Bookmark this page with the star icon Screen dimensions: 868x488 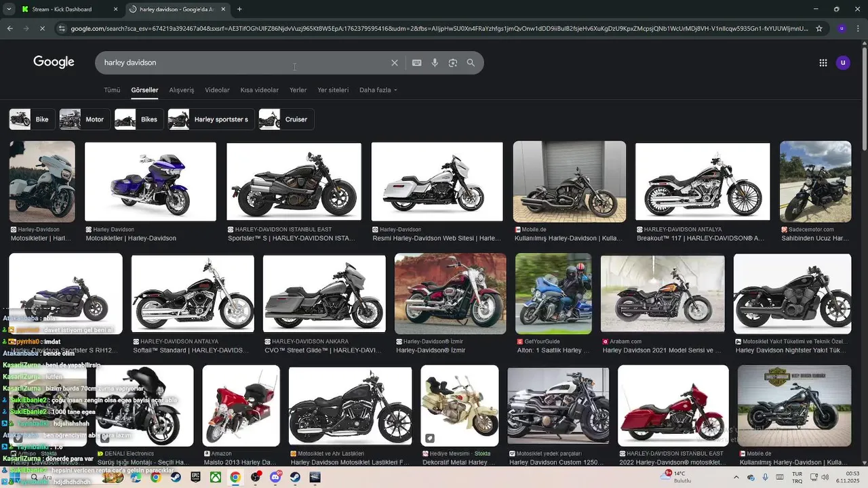click(819, 28)
